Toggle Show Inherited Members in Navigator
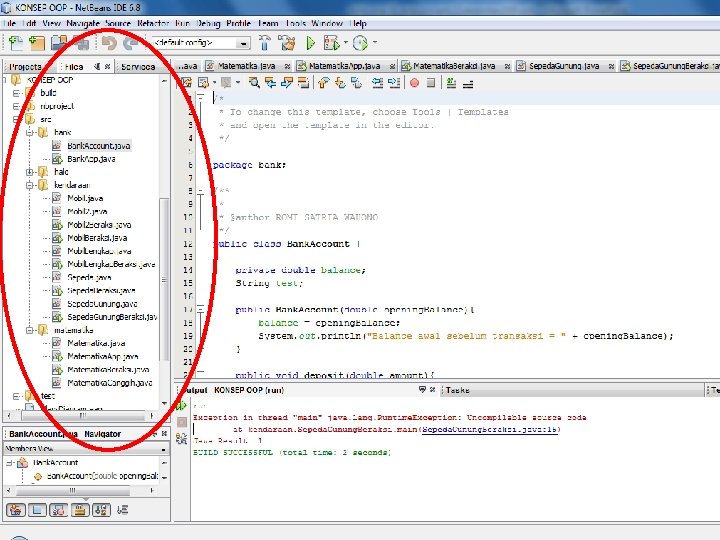 [16, 509]
